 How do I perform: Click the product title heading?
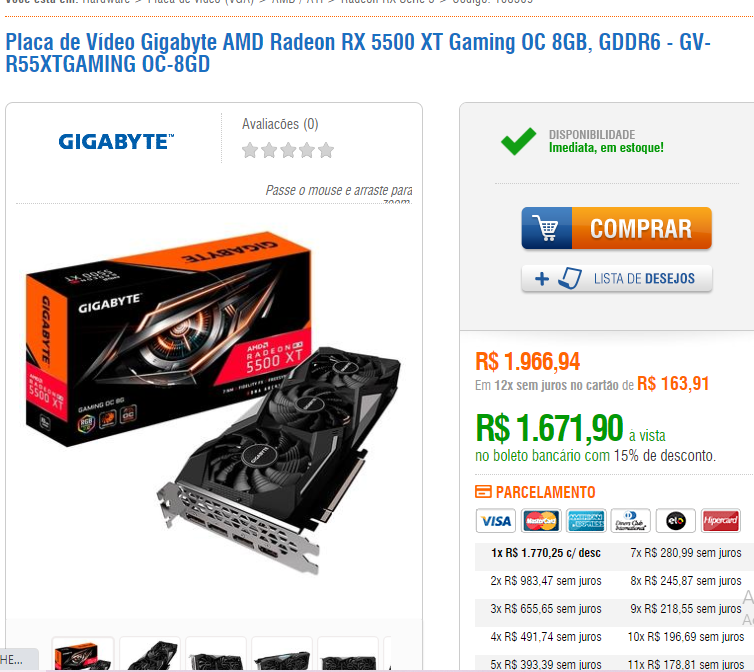coord(358,53)
